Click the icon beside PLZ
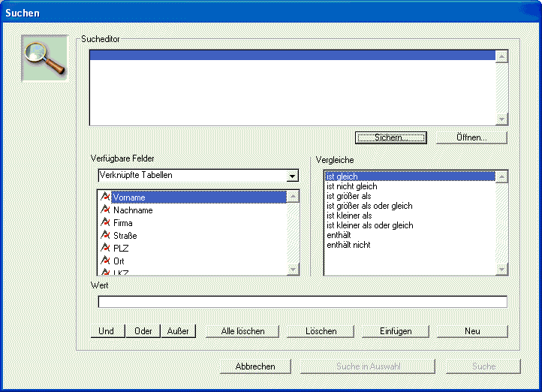The image size is (542, 392). [x=106, y=248]
